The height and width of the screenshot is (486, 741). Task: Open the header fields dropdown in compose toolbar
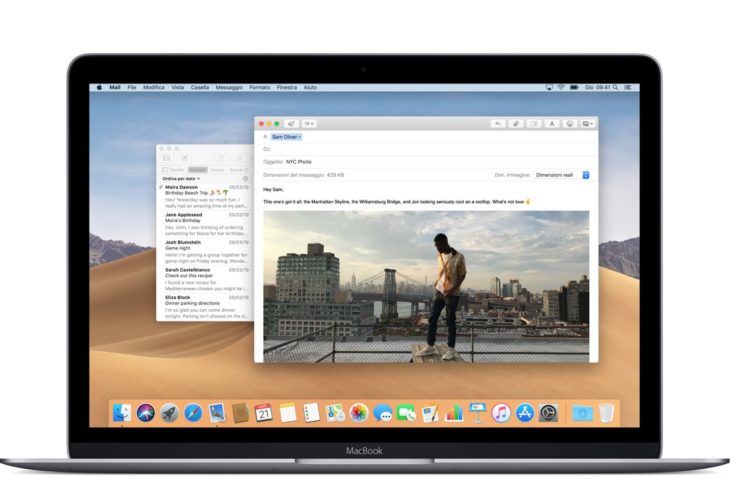pos(309,124)
